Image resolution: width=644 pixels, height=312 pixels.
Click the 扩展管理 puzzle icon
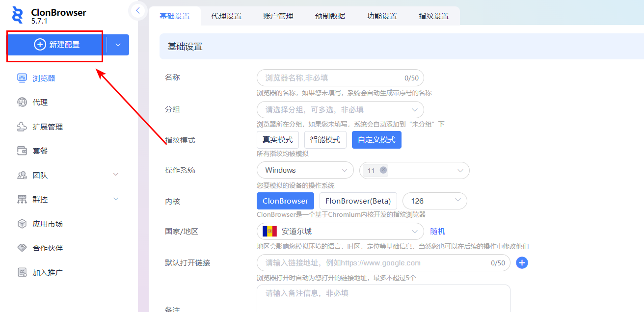22,127
